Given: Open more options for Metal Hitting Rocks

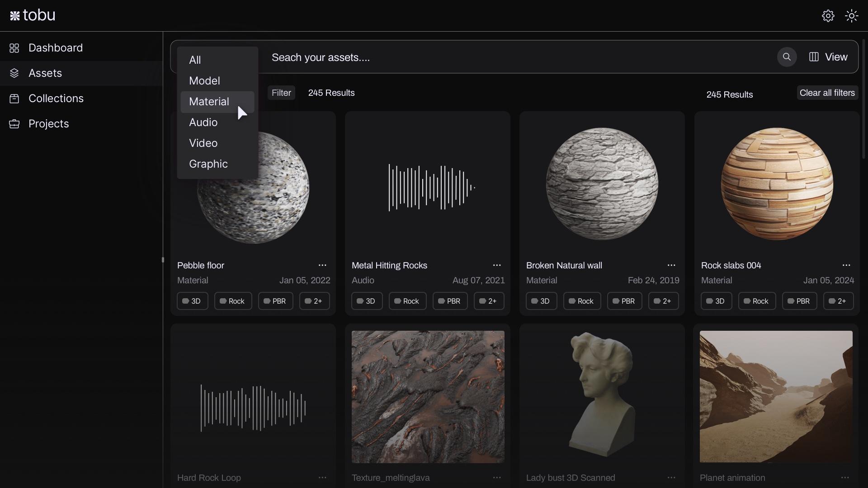Looking at the screenshot, I should 497,265.
